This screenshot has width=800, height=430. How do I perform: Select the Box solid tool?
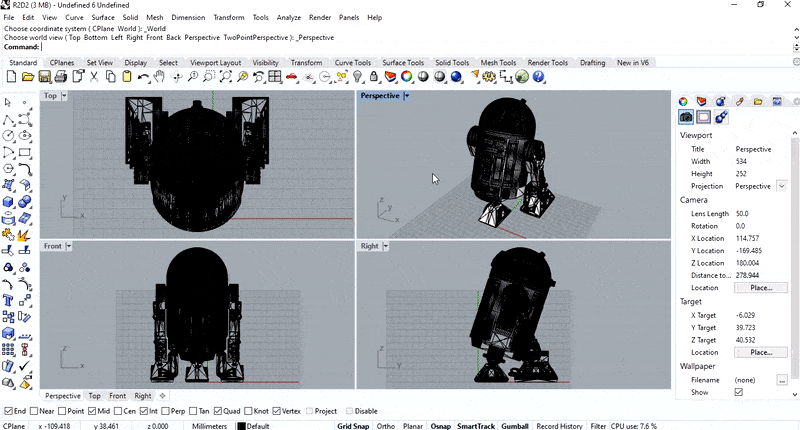click(9, 201)
